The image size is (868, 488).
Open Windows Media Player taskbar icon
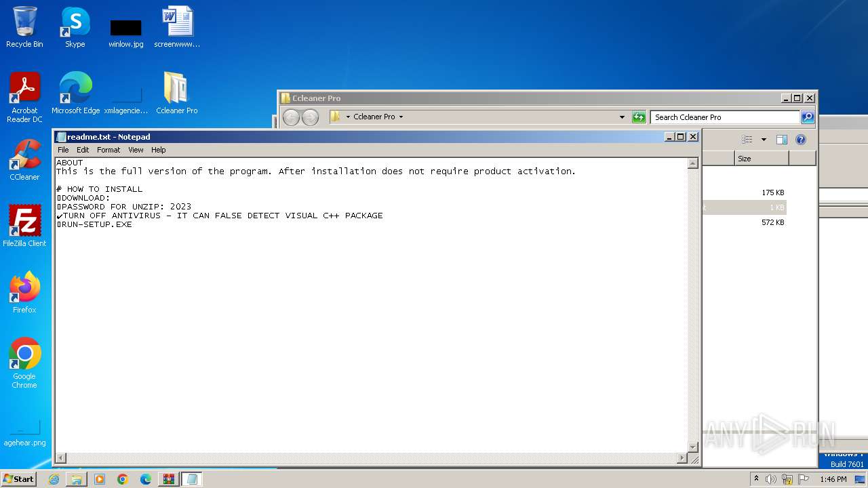[100, 479]
